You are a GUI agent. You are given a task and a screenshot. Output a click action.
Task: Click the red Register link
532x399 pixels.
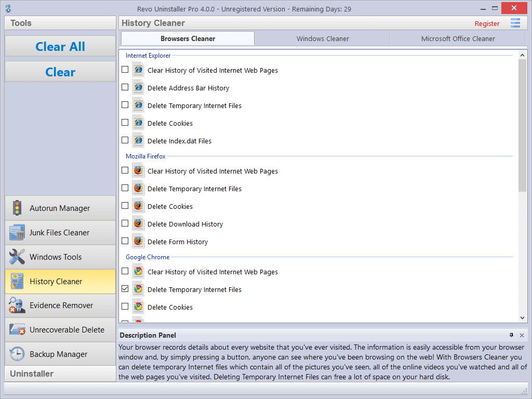487,23
